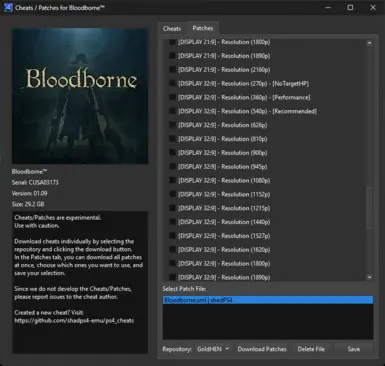Click the Version: 01.09 text
The width and height of the screenshot is (385, 366).
(30, 193)
